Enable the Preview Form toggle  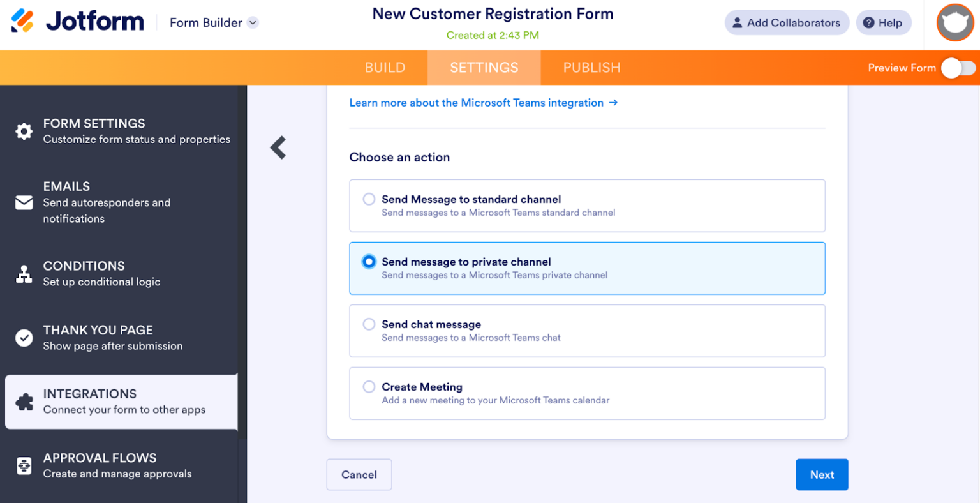click(x=957, y=67)
